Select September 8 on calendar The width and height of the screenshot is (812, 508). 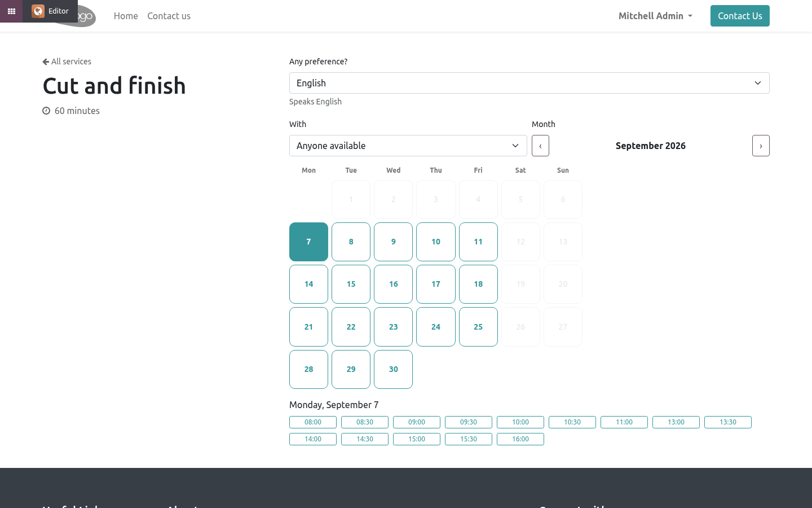click(351, 242)
